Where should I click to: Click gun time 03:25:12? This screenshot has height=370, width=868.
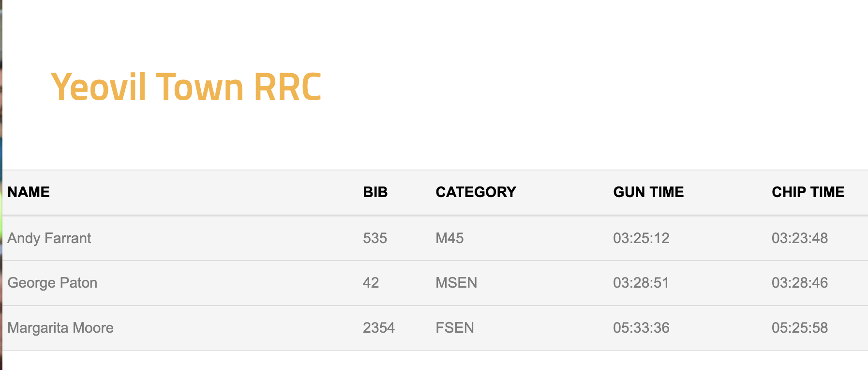641,238
